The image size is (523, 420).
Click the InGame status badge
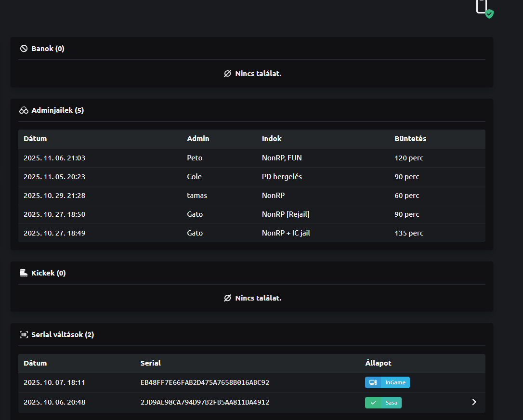[x=387, y=382]
